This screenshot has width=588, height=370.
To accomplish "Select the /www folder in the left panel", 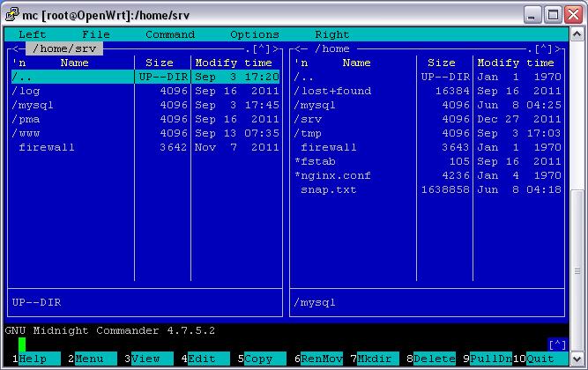I will pyautogui.click(x=29, y=133).
